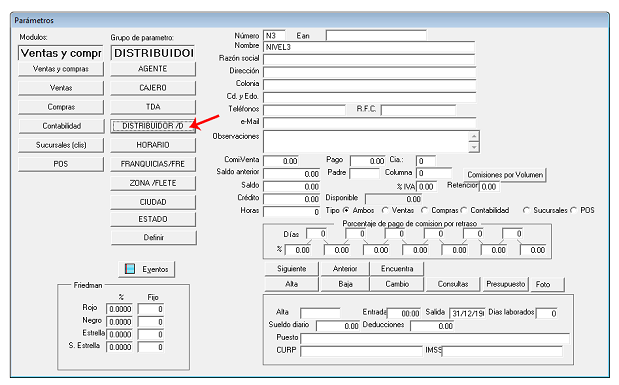Select the Ventas tipo radio button
The height and width of the screenshot is (385, 619).
(x=385, y=210)
